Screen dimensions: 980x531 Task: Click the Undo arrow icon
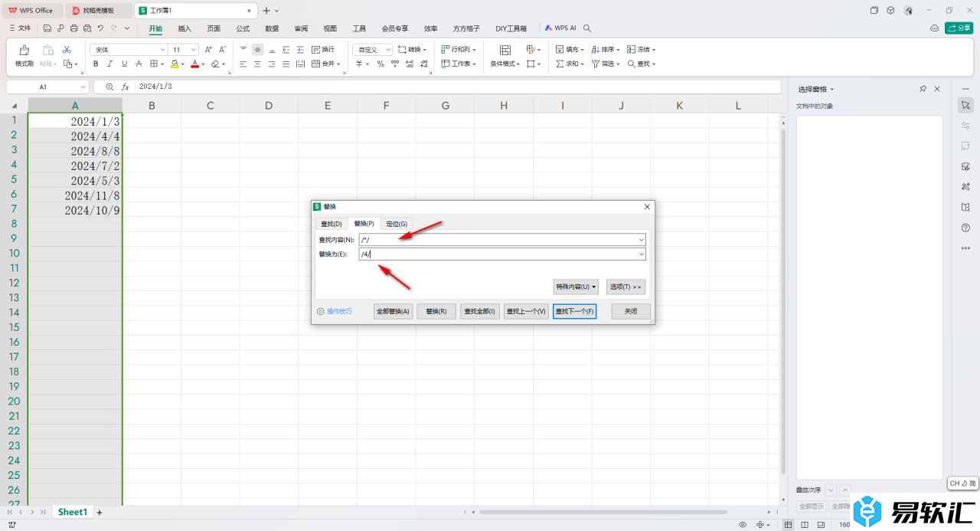click(100, 28)
